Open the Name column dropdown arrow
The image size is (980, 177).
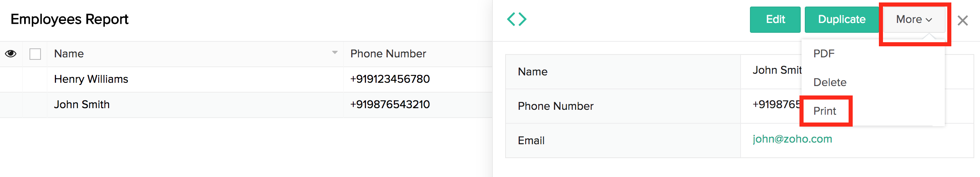334,52
